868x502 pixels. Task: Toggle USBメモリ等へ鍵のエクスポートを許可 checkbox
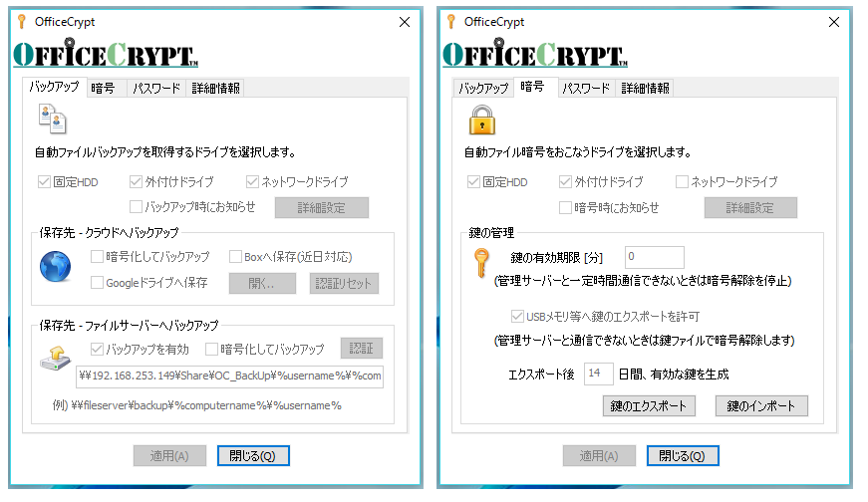coord(517,316)
